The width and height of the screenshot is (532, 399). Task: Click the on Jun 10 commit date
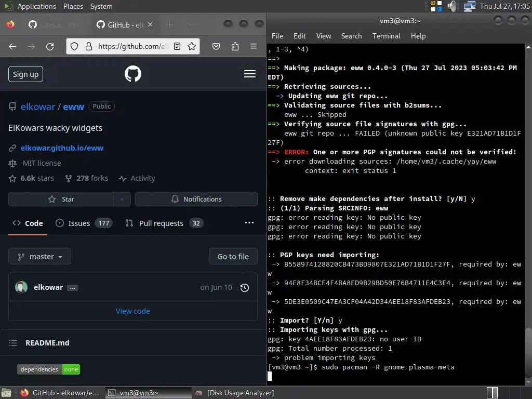pos(216,287)
